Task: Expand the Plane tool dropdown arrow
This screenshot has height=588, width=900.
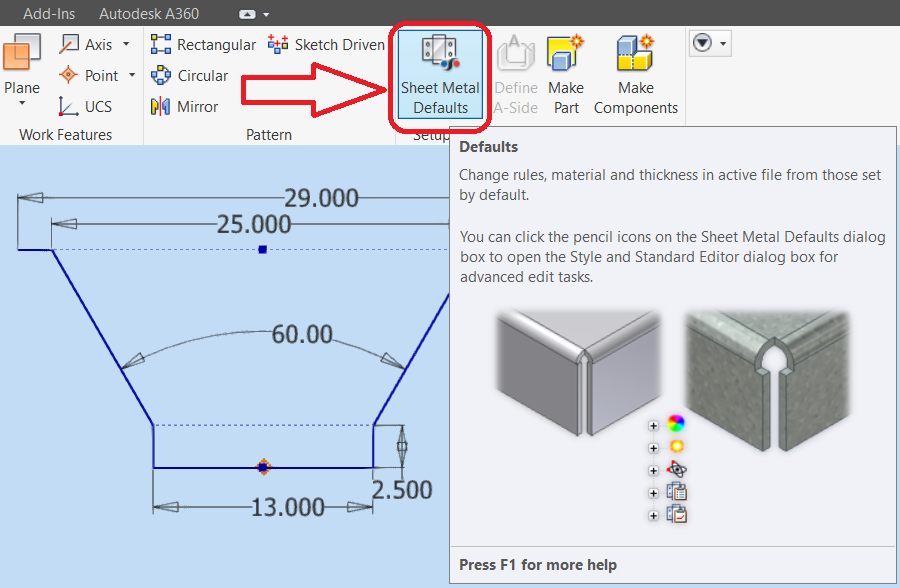Action: [20, 103]
